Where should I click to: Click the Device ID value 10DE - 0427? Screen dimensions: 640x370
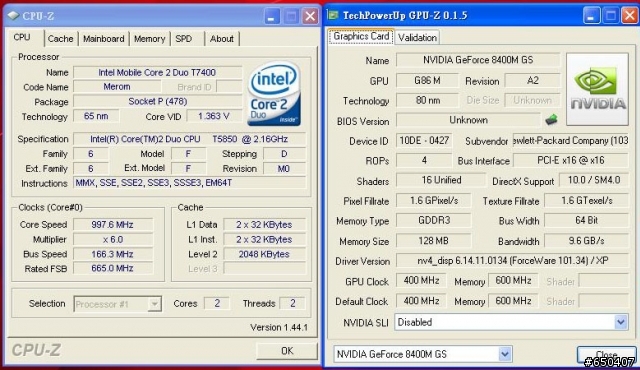tap(424, 140)
